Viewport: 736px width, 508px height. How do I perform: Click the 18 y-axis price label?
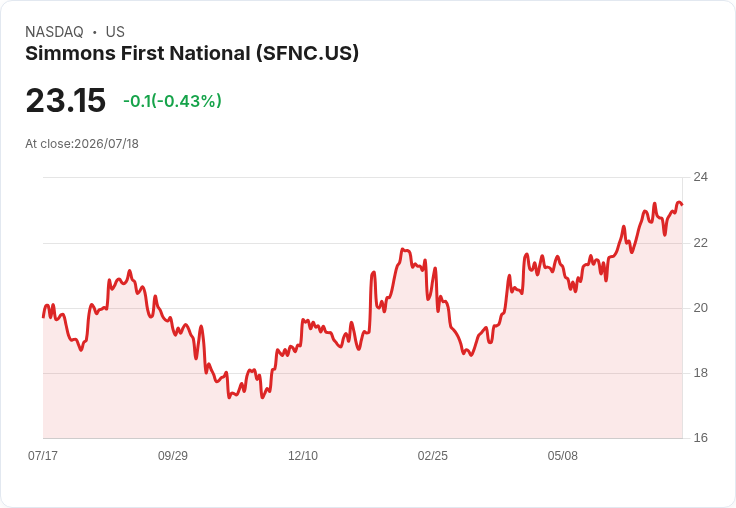click(x=700, y=373)
